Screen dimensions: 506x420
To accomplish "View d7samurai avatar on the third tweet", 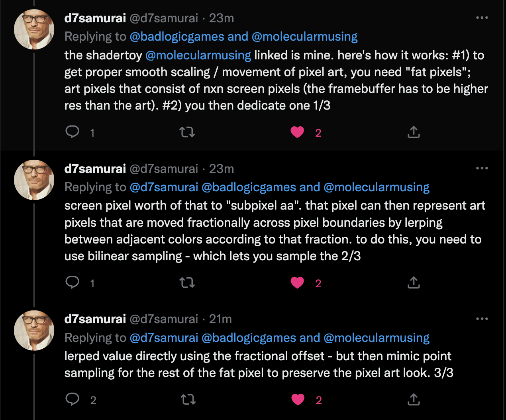I will coord(34,330).
